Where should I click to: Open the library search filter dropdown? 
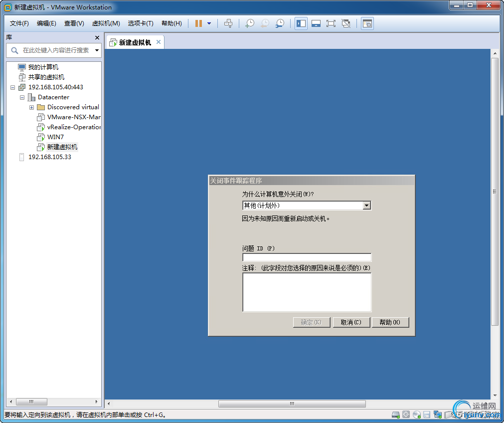(x=97, y=50)
